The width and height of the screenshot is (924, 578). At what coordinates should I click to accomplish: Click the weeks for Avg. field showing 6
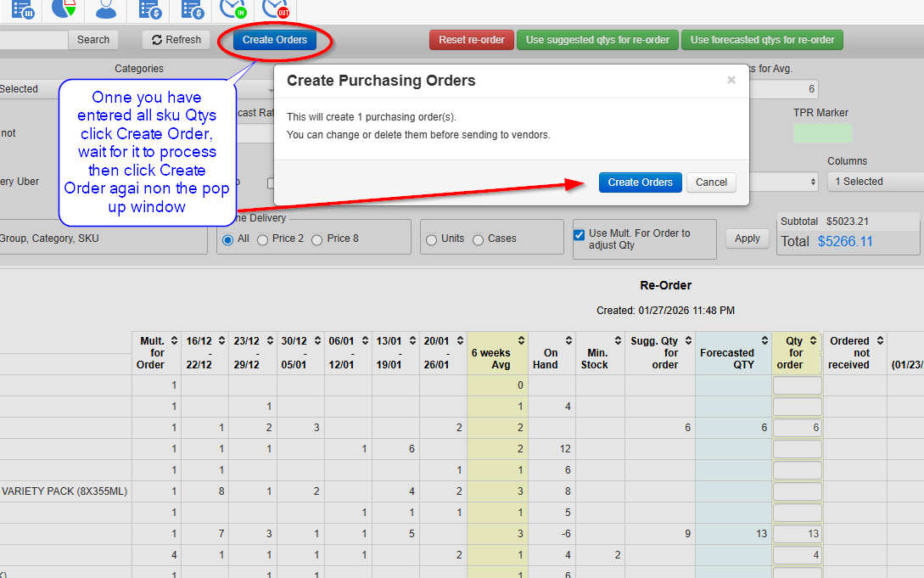pos(784,89)
